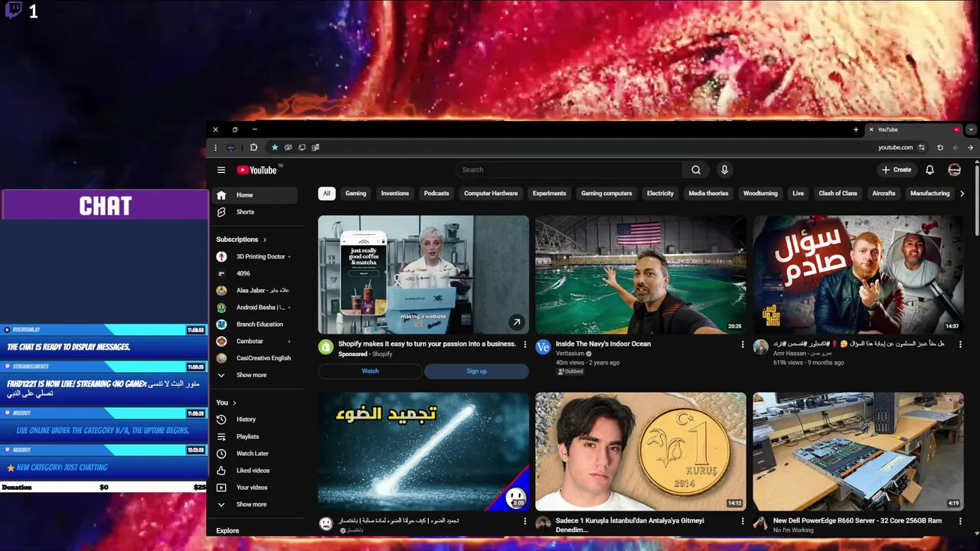Screen dimensions: 980x551
Task: Reload the youtube.com page
Action: (x=940, y=148)
